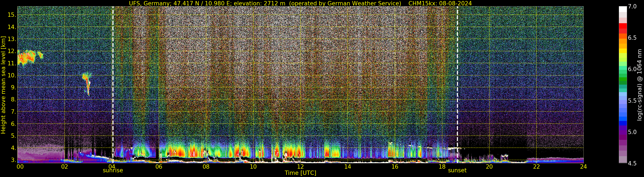This screenshot has width=644, height=177.
Task: Click the colorbar label 'log(rc-signal) @ 1064 nm'
Action: (640, 85)
